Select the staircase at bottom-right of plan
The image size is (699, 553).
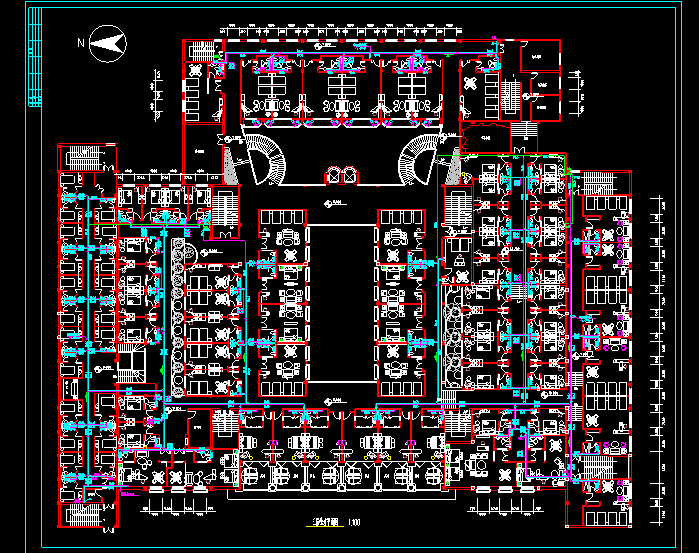[x=606, y=516]
